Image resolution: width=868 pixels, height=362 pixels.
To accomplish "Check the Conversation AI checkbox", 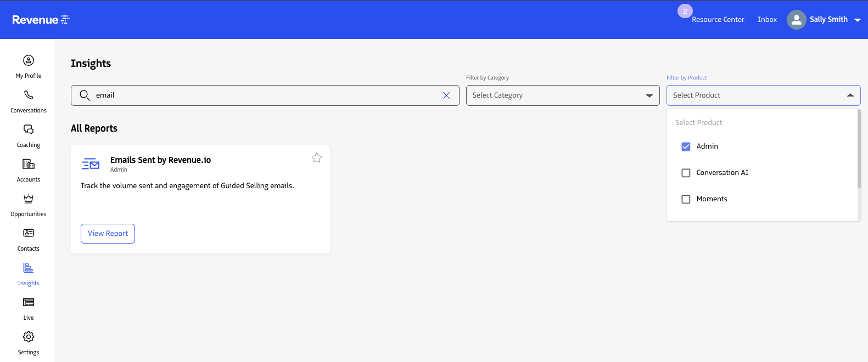I will pyautogui.click(x=686, y=173).
